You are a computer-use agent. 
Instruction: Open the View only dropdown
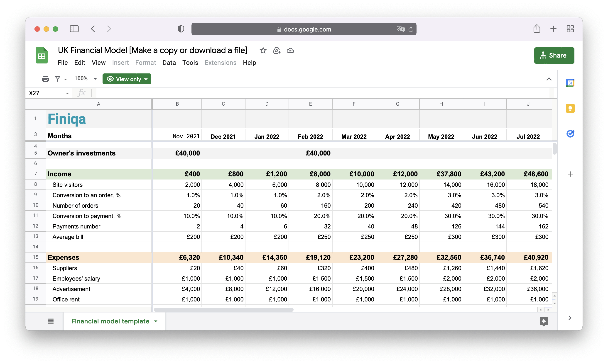pos(127,79)
